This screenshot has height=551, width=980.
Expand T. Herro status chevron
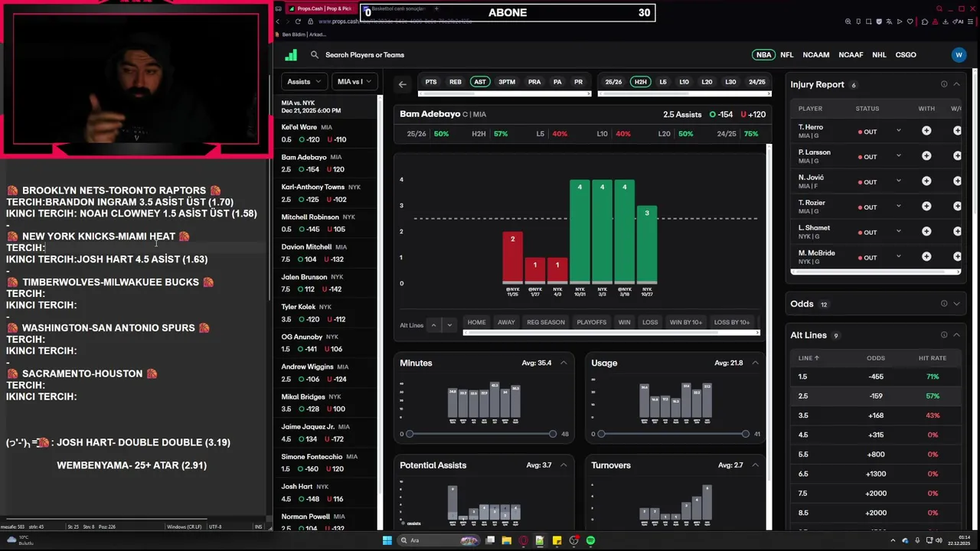coord(899,131)
